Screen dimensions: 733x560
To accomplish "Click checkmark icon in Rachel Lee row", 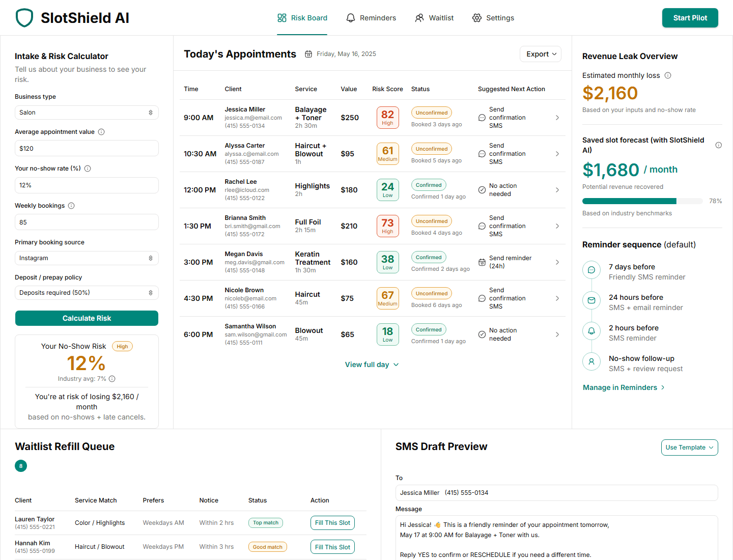I will [482, 190].
